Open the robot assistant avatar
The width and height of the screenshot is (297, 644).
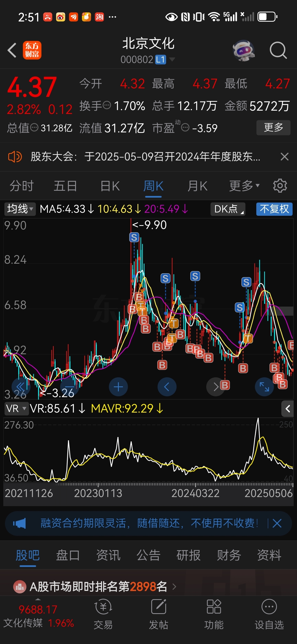244,50
